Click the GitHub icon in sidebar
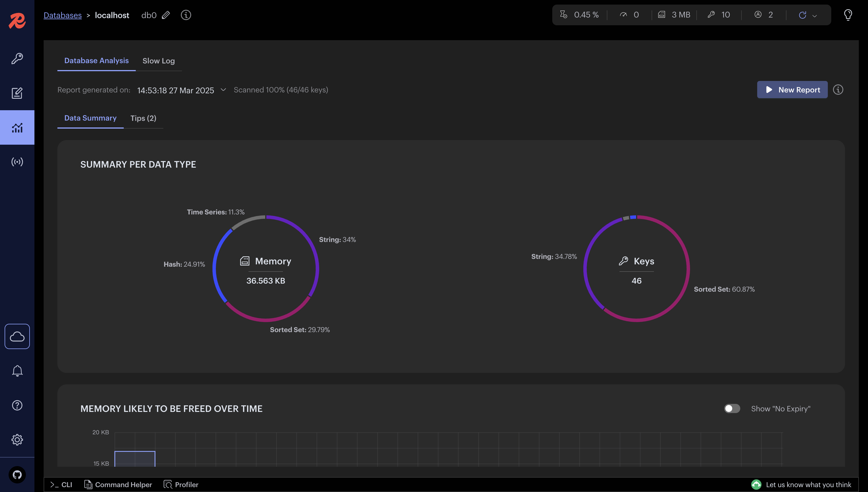Screen dimensions: 868x492 click(17, 474)
